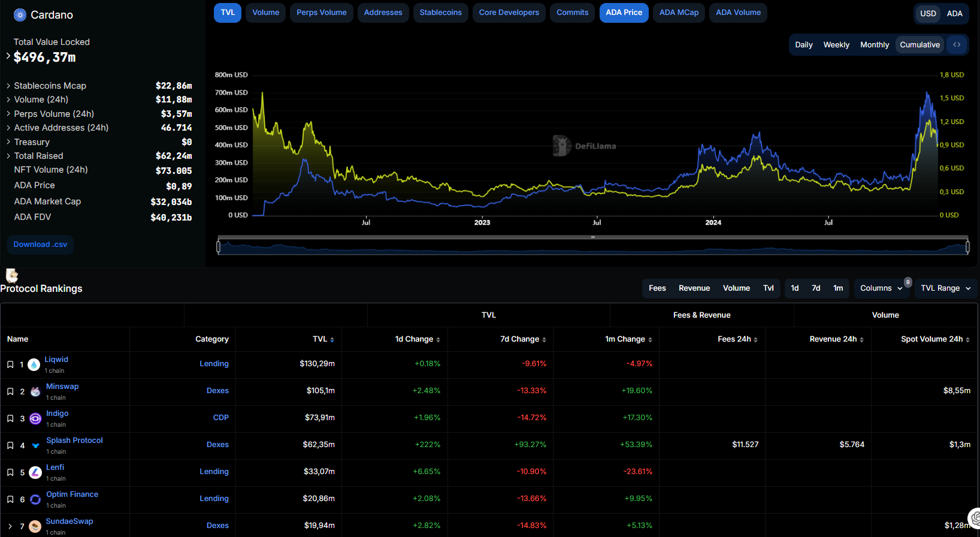
Task: Sort table by Revenue 24h arrows
Action: pos(862,340)
